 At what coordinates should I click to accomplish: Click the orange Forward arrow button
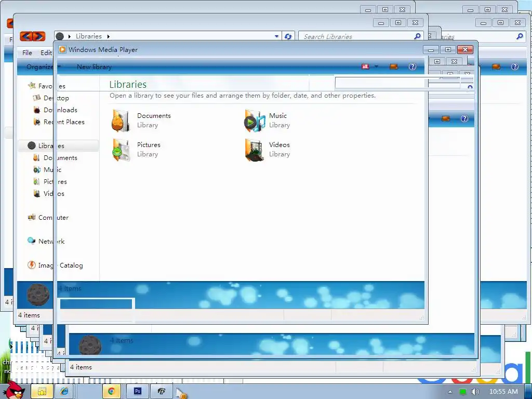click(39, 36)
